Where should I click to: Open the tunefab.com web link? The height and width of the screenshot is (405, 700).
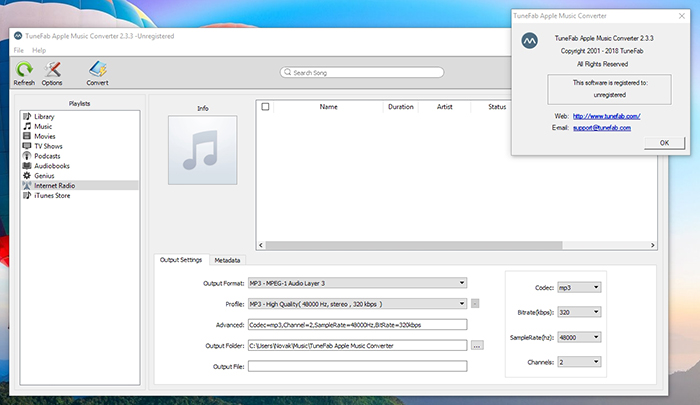[x=607, y=116]
